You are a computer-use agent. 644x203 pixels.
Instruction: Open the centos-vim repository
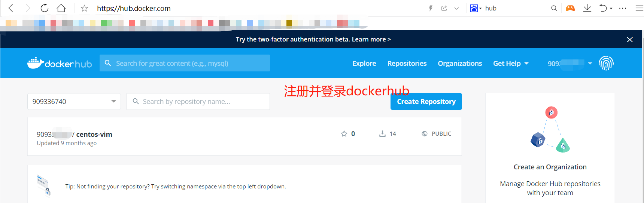[x=94, y=135]
